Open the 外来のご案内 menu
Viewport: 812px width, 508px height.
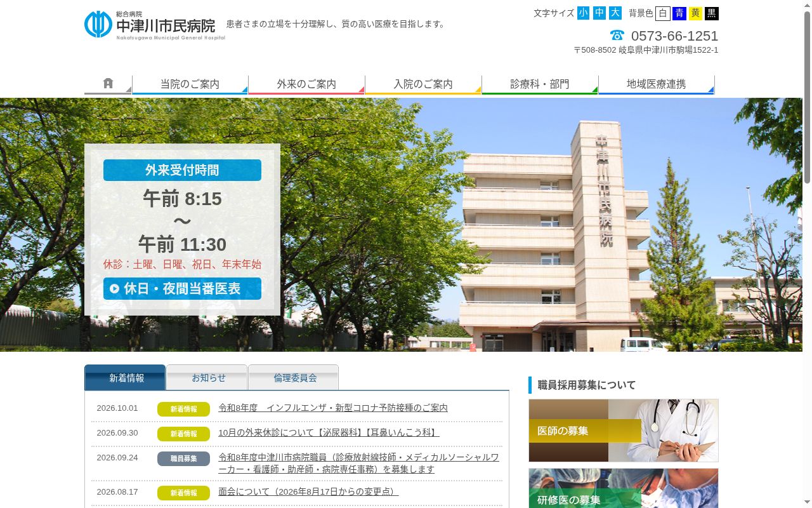(x=306, y=84)
